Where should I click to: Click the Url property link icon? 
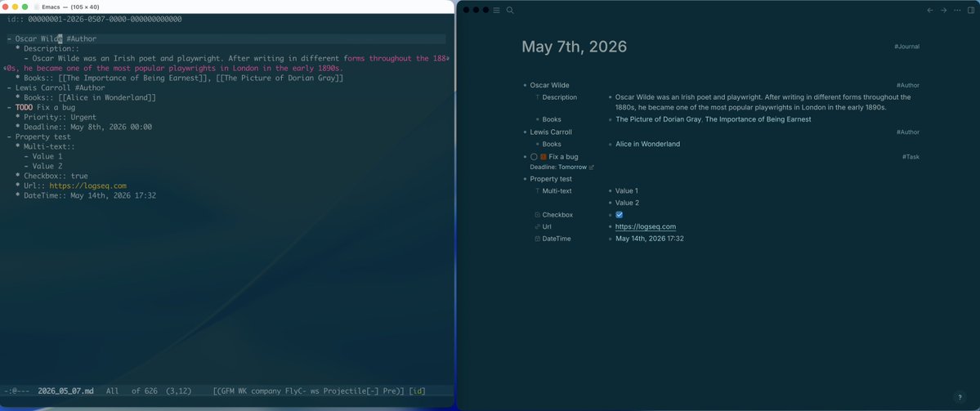click(x=537, y=226)
